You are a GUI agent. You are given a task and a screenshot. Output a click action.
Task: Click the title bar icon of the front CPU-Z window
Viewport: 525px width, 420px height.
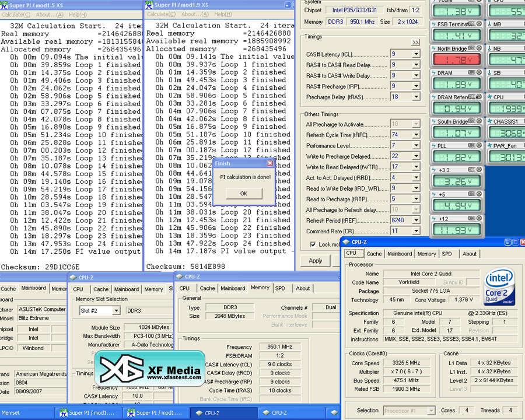[x=346, y=242]
